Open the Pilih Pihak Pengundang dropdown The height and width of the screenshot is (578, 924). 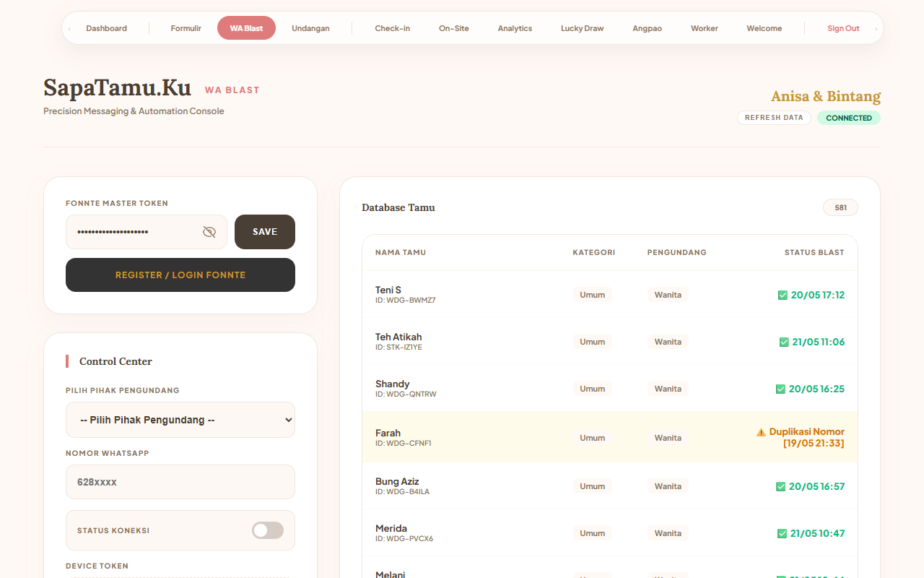coord(180,420)
